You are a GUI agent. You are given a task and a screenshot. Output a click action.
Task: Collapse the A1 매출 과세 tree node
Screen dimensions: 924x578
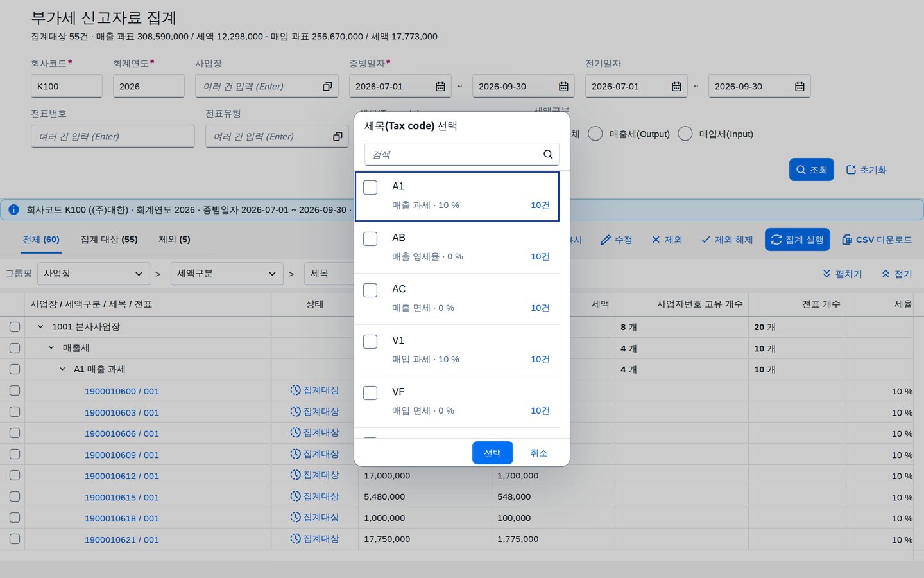point(62,369)
